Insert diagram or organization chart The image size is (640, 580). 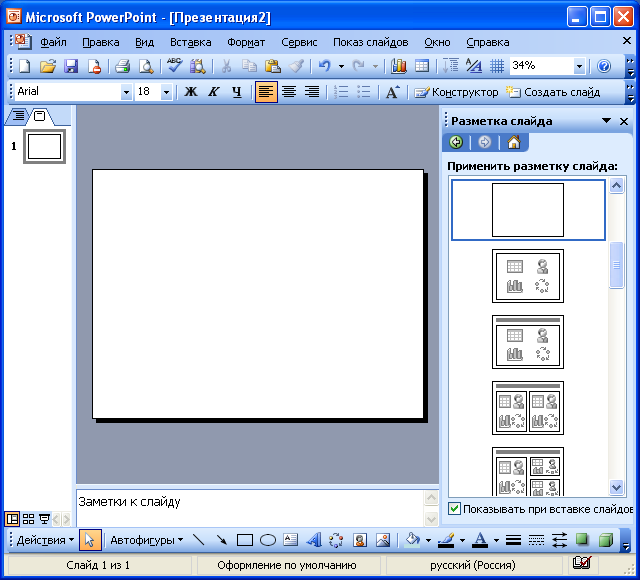coord(336,540)
